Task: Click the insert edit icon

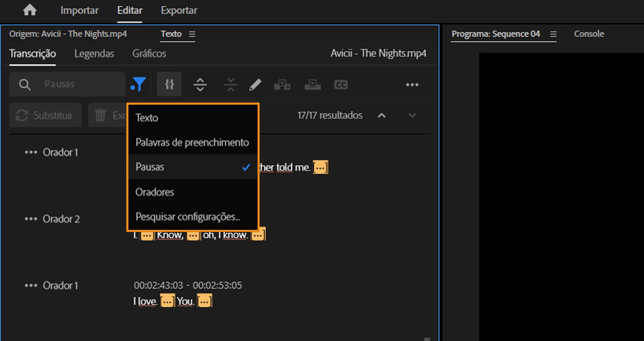Action: tap(282, 85)
